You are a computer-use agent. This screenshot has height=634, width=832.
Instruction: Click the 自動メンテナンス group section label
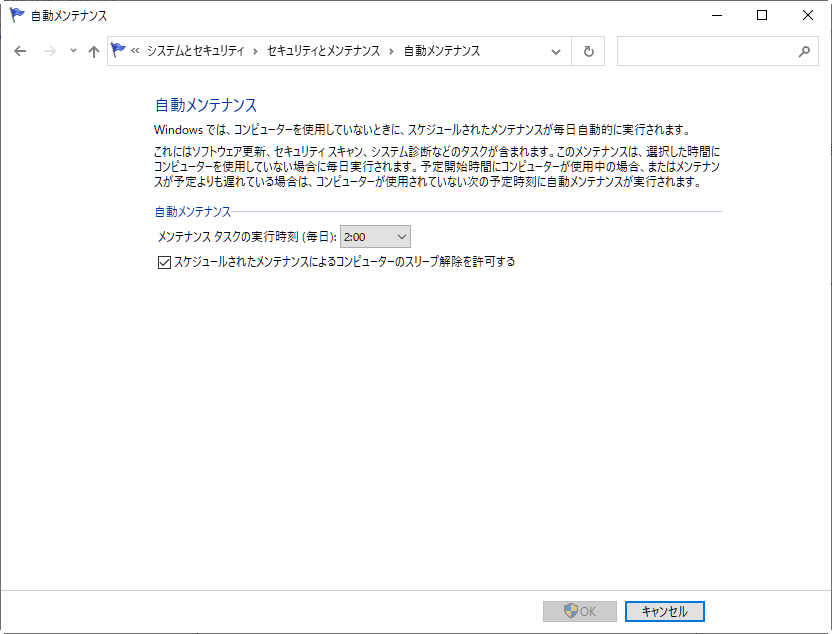tap(193, 212)
